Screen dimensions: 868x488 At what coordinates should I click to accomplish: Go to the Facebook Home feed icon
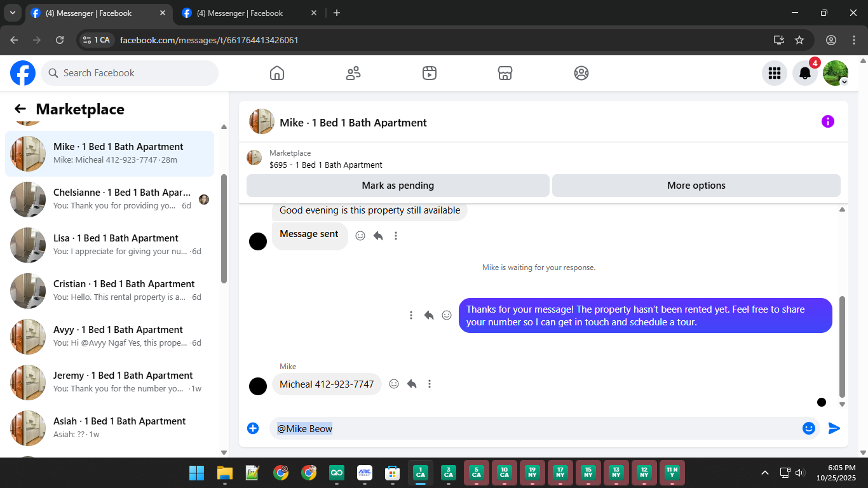tap(277, 73)
